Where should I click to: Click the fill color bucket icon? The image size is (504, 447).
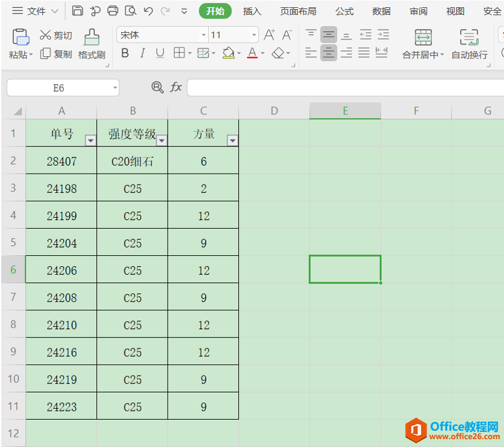[228, 53]
